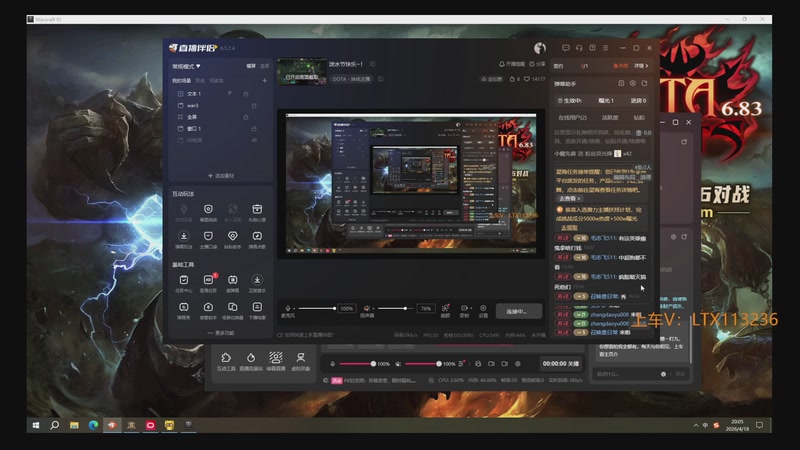This screenshot has height=450, width=800.
Task: Open the 常规模式 mode dropdown
Action: [x=186, y=66]
